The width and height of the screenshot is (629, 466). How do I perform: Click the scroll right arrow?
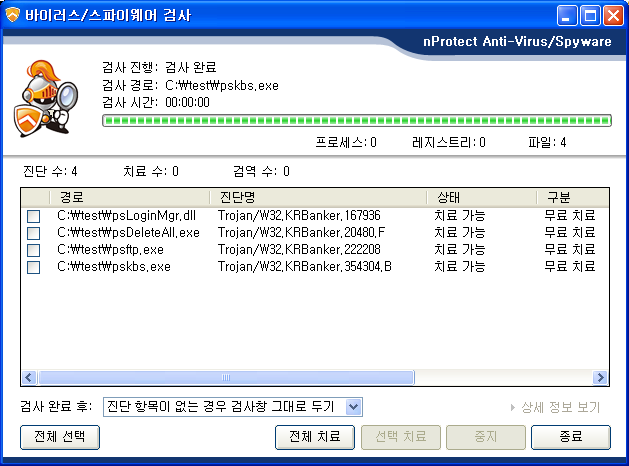[600, 377]
